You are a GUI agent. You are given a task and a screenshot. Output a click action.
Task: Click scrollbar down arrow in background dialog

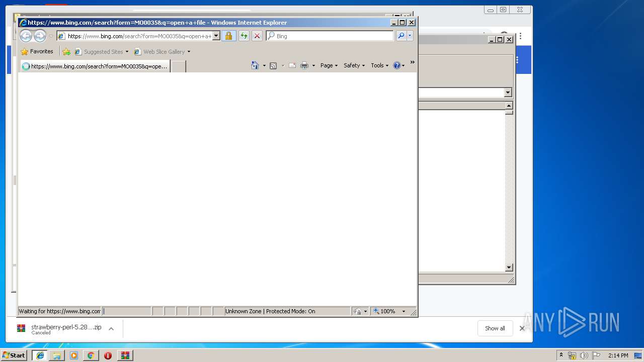509,267
